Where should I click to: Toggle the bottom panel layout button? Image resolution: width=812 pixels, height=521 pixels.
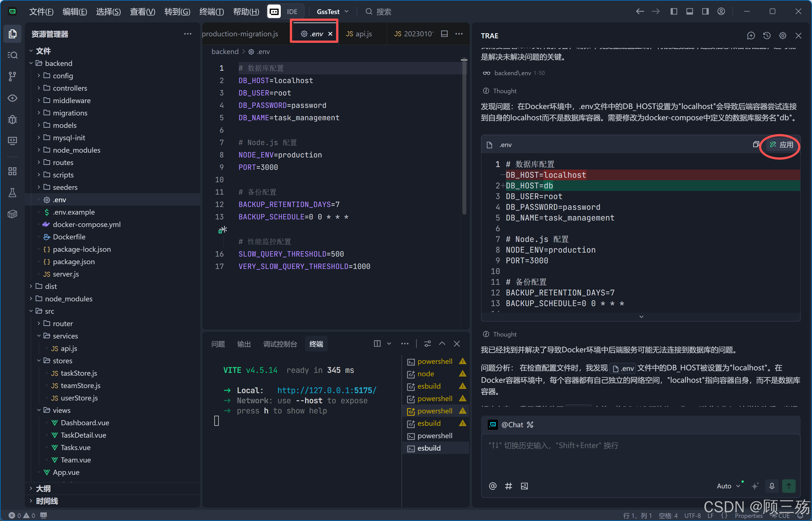689,12
